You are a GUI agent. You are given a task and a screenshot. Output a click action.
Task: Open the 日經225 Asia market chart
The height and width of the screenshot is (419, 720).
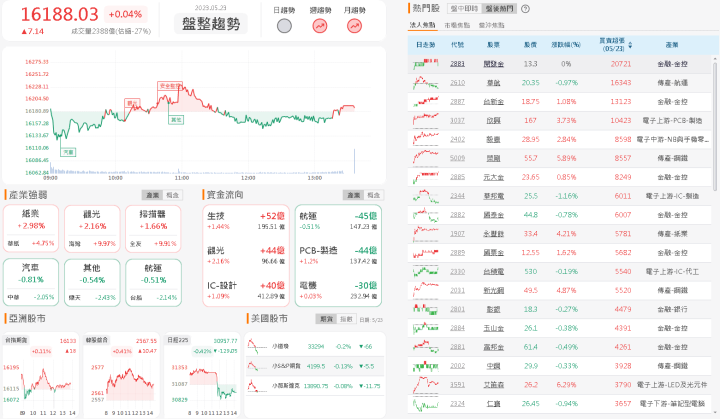202,375
